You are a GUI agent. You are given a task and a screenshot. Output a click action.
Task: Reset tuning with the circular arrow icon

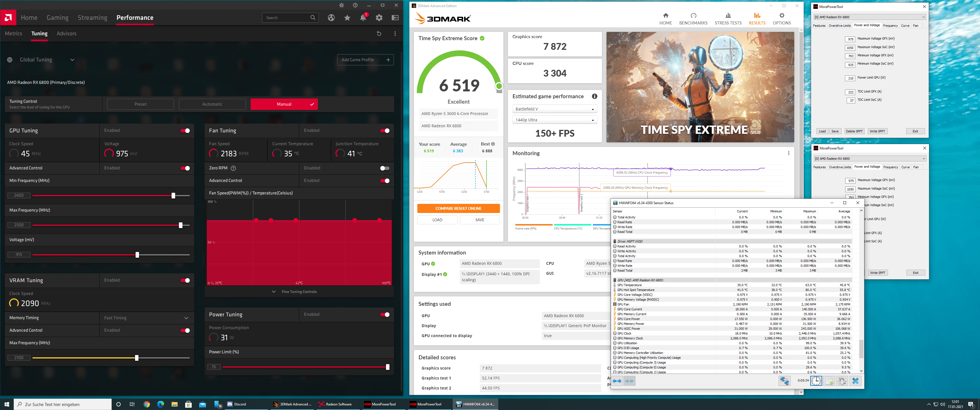(379, 34)
